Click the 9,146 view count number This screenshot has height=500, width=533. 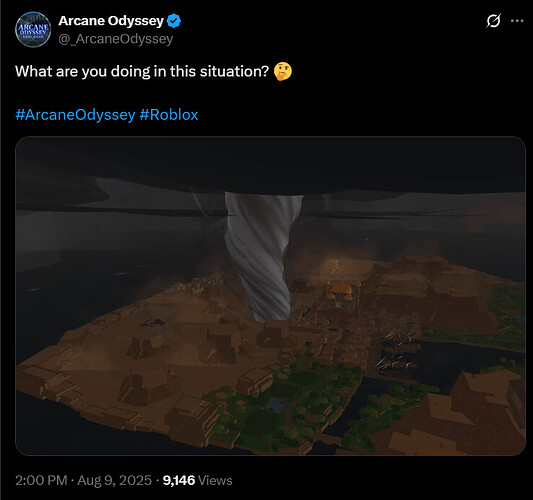point(179,480)
